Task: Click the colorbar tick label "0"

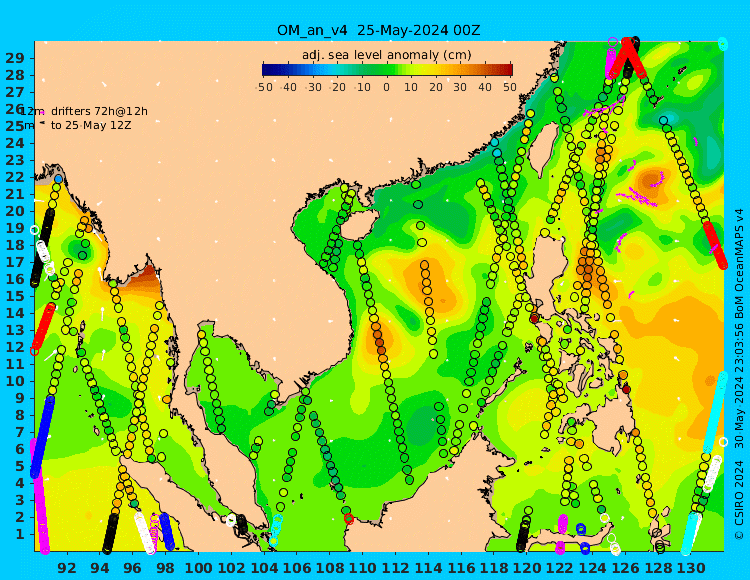Action: pyautogui.click(x=386, y=88)
